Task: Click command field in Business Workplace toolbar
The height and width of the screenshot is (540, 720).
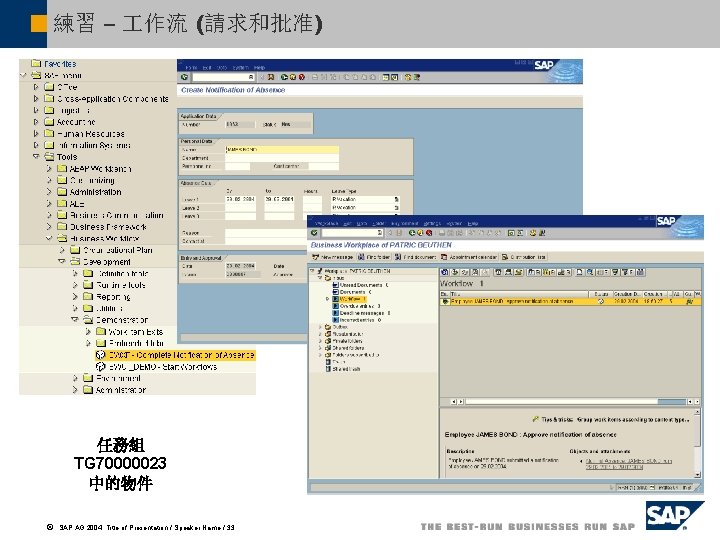Action: point(352,233)
